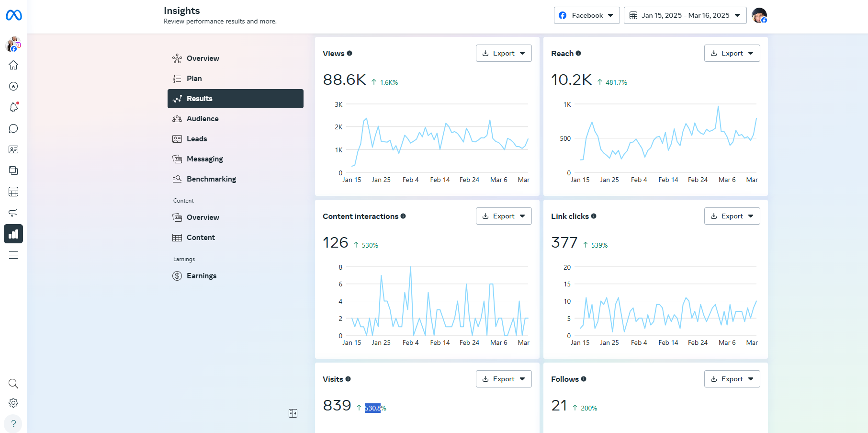Open the date range picker
868x433 pixels.
click(685, 15)
